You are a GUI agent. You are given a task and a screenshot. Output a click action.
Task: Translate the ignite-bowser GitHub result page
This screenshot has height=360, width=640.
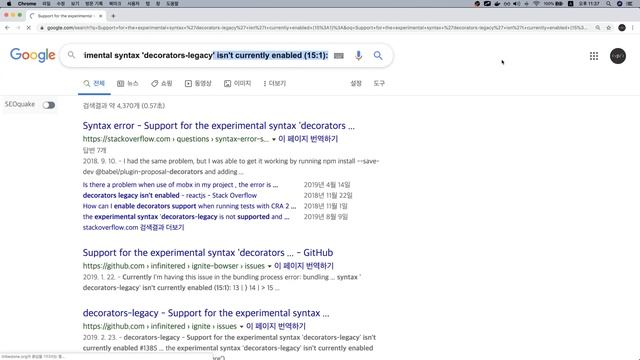304,266
